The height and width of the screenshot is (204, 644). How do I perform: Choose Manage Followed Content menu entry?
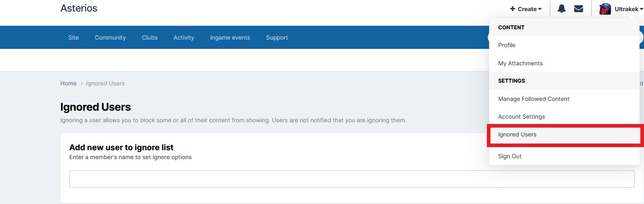(x=534, y=99)
